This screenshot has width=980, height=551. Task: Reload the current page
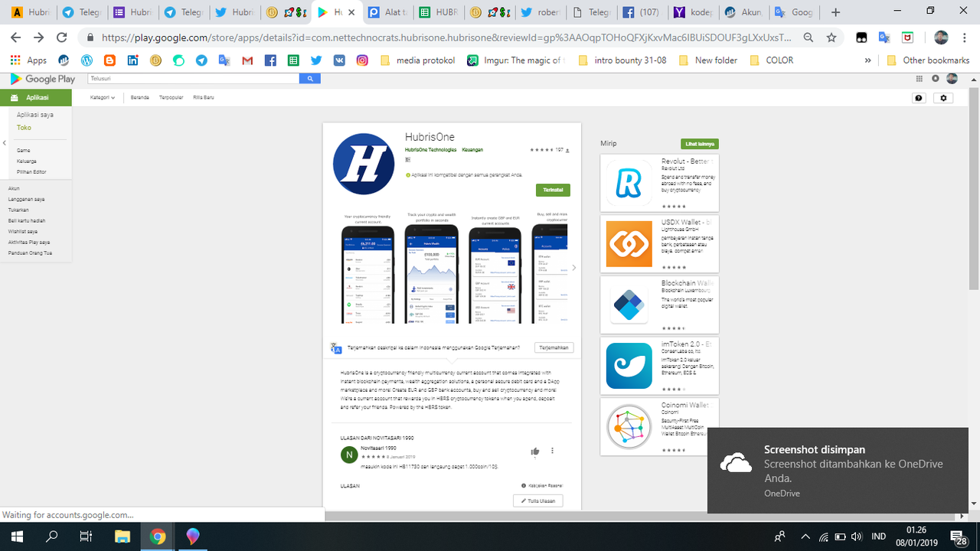(62, 37)
